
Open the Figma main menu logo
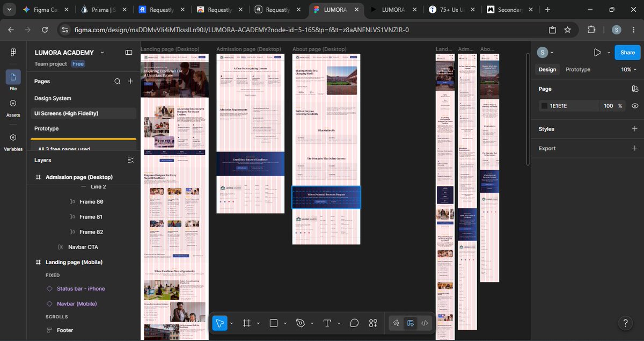(13, 52)
